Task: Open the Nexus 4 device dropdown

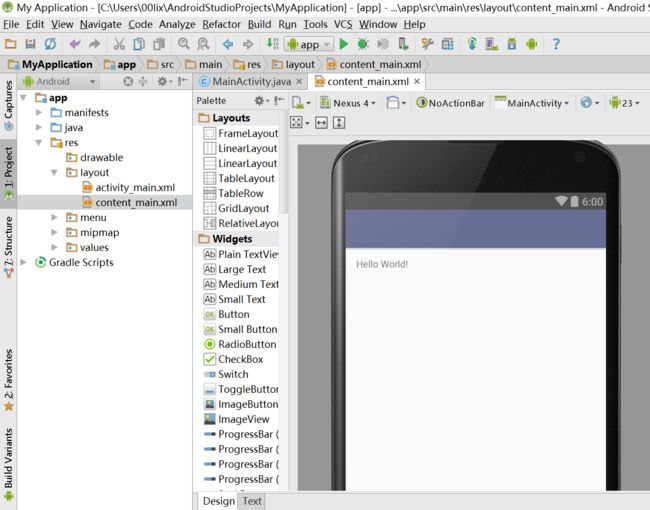Action: (x=348, y=103)
